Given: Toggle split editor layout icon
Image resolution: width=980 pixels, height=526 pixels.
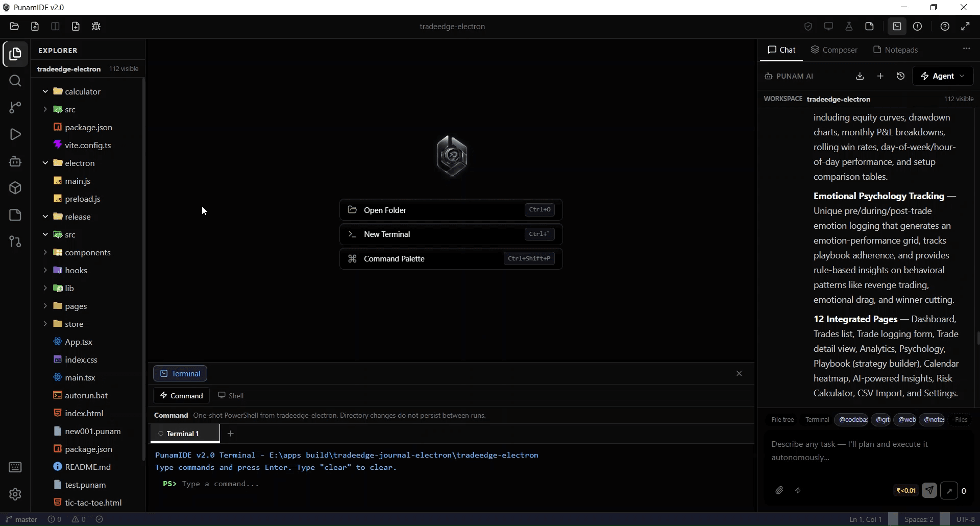Looking at the screenshot, I should click(x=55, y=27).
